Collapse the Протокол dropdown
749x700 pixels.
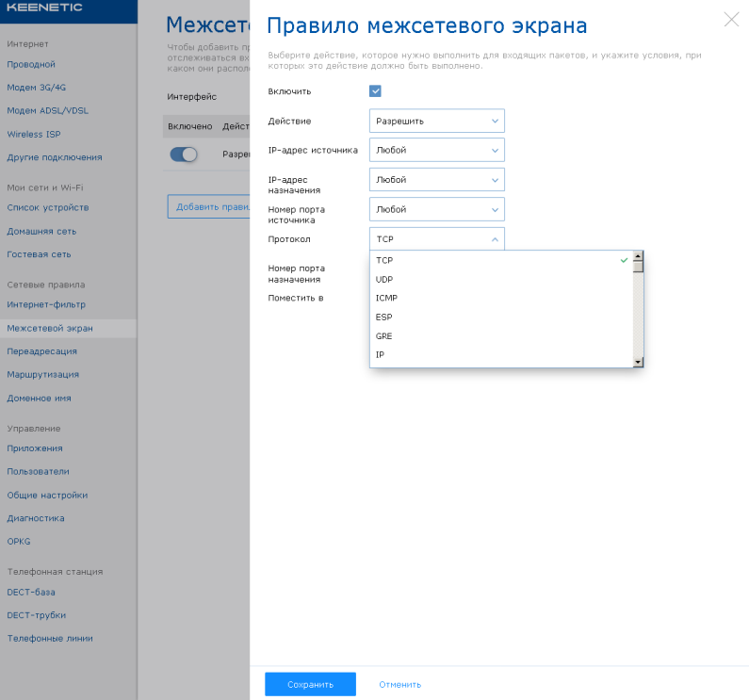436,239
